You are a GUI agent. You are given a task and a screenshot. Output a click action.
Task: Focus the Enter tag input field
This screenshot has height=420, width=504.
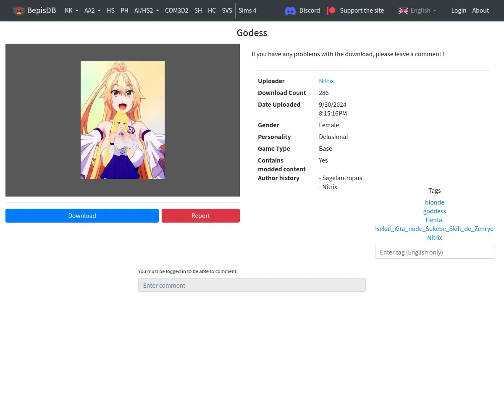pyautogui.click(x=435, y=252)
